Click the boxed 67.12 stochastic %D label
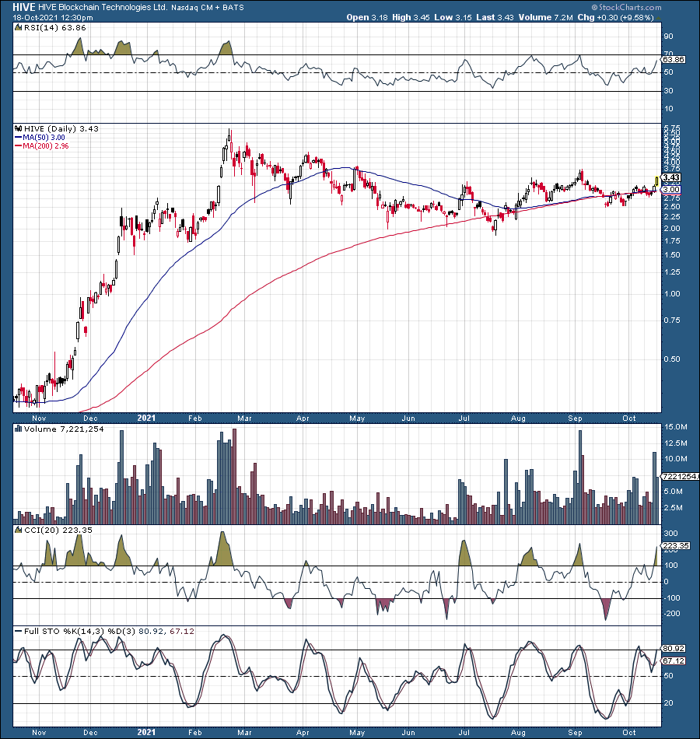Image resolution: width=700 pixels, height=739 pixels. [674, 660]
